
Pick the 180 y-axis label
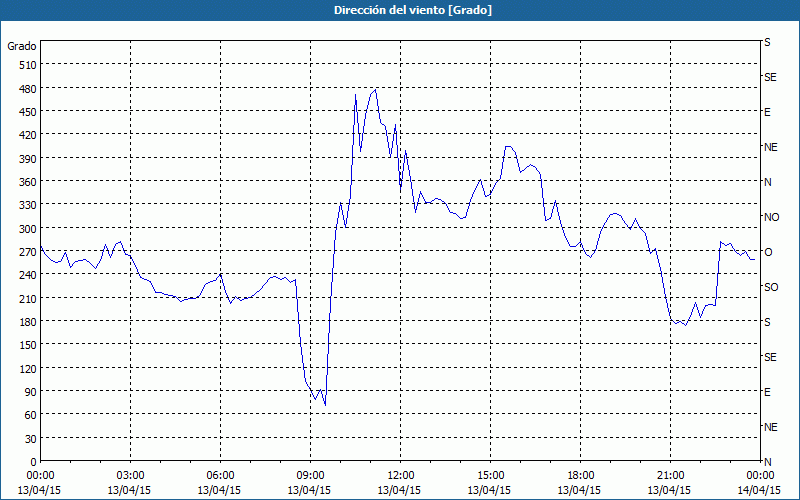click(28, 321)
